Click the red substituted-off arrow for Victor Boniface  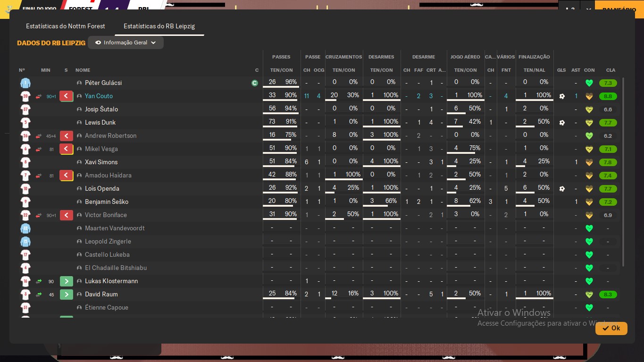click(x=67, y=215)
